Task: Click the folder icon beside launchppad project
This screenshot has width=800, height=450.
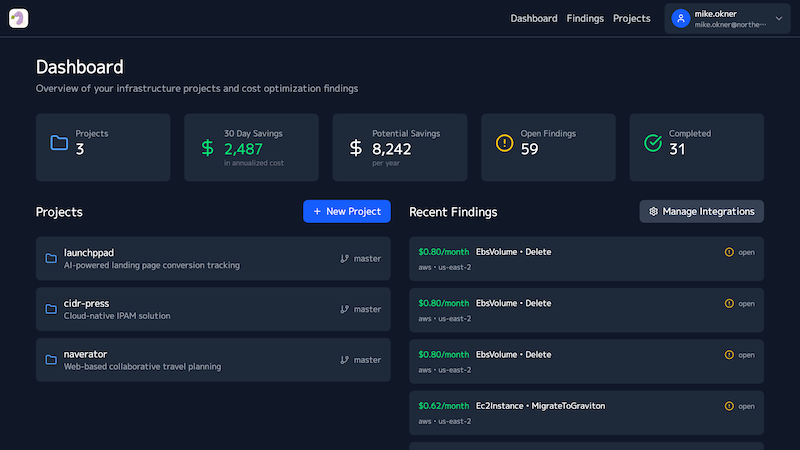Action: click(51, 258)
